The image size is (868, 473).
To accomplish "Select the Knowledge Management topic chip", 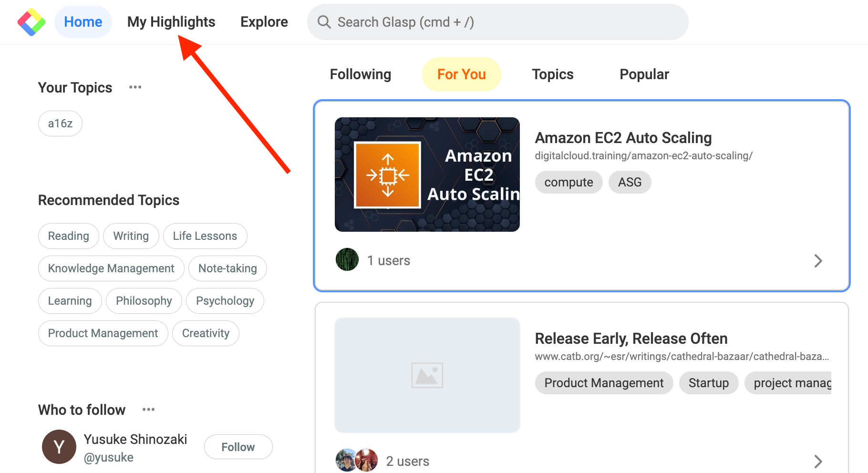I will [x=111, y=268].
